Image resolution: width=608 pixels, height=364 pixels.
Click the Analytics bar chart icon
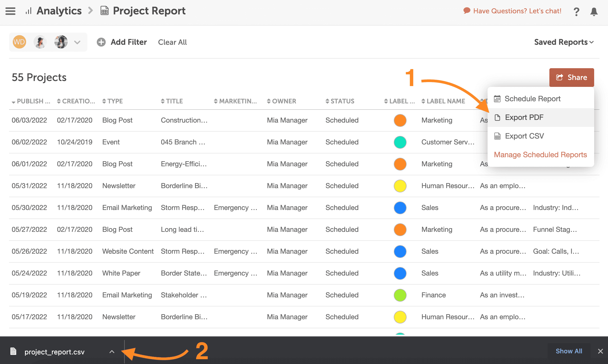(x=29, y=11)
